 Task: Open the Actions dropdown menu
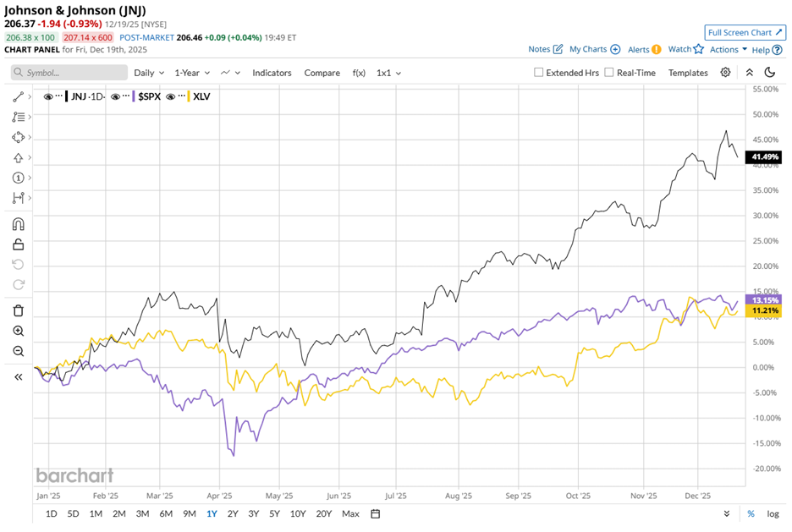pos(728,50)
